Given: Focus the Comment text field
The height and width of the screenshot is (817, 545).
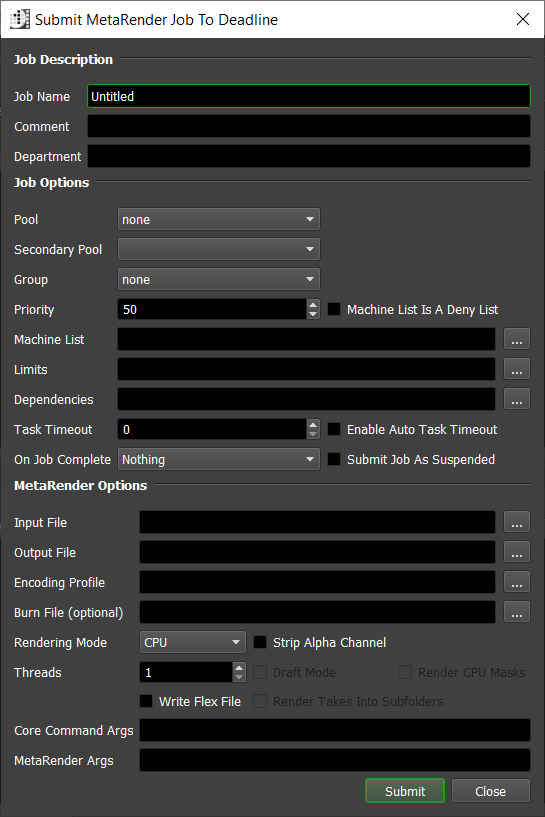Looking at the screenshot, I should (x=309, y=127).
